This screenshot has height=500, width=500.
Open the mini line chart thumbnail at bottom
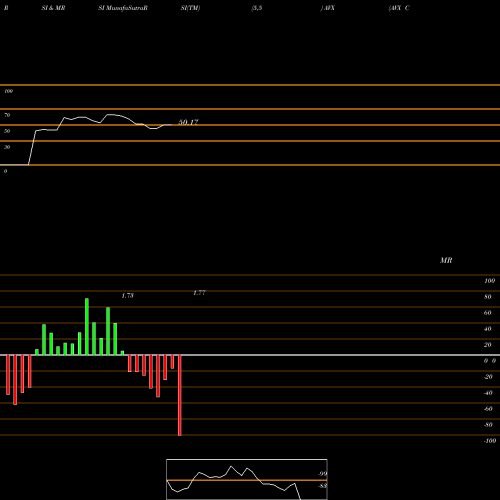tap(247, 479)
